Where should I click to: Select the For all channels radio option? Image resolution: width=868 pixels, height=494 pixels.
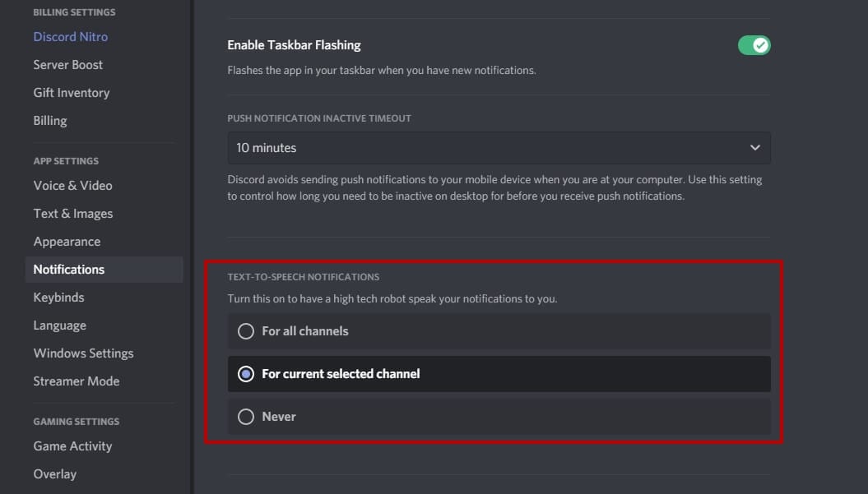tap(245, 331)
